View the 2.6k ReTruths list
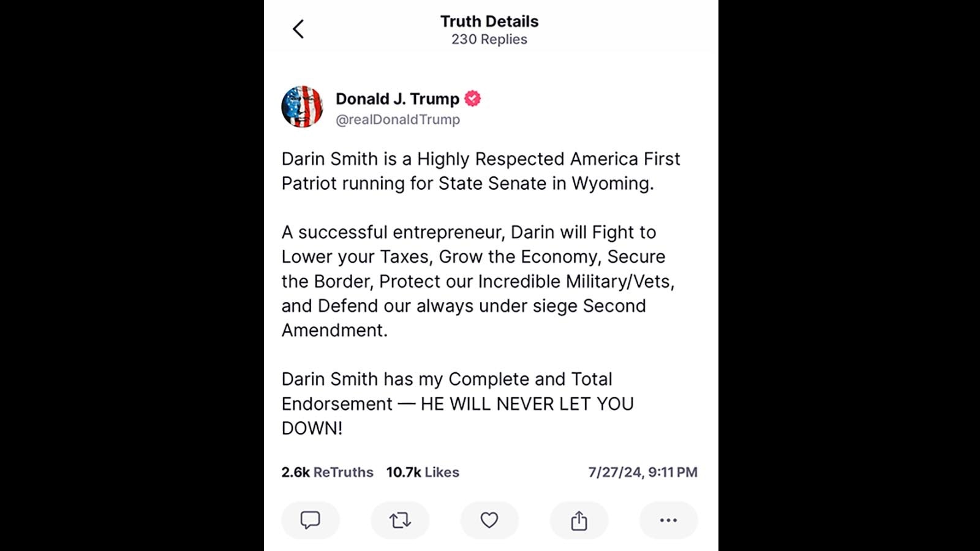 [327, 472]
